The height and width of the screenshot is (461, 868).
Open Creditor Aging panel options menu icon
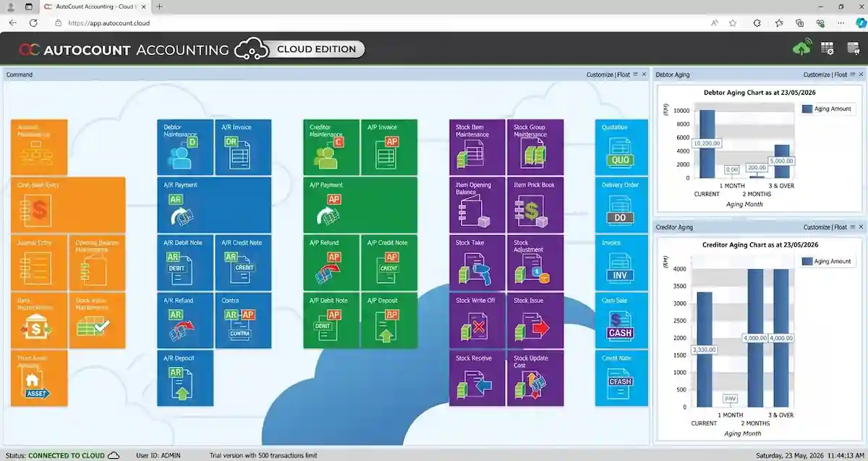pos(852,227)
